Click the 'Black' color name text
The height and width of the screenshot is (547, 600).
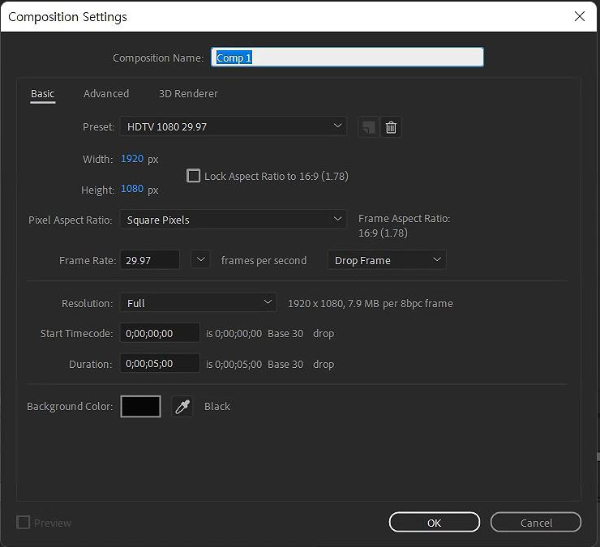[x=217, y=407]
